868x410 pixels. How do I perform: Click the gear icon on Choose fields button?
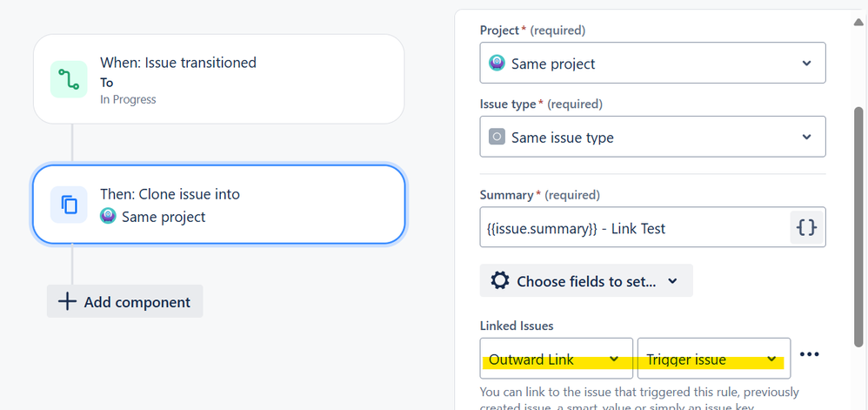pyautogui.click(x=499, y=281)
